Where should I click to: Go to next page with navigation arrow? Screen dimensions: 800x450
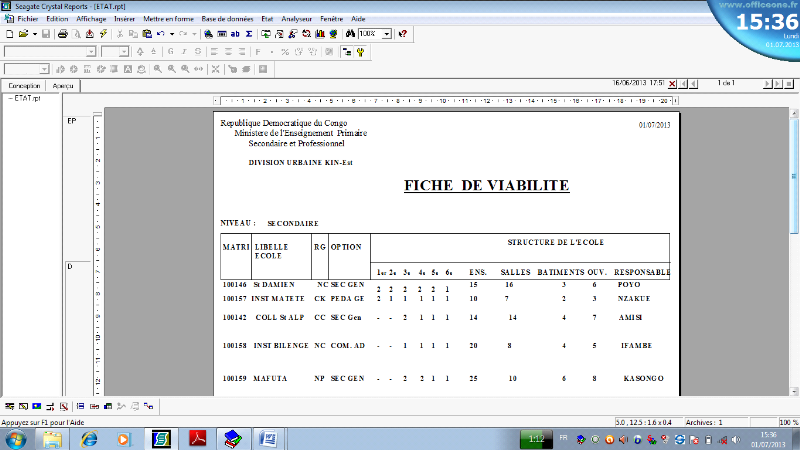767,83
